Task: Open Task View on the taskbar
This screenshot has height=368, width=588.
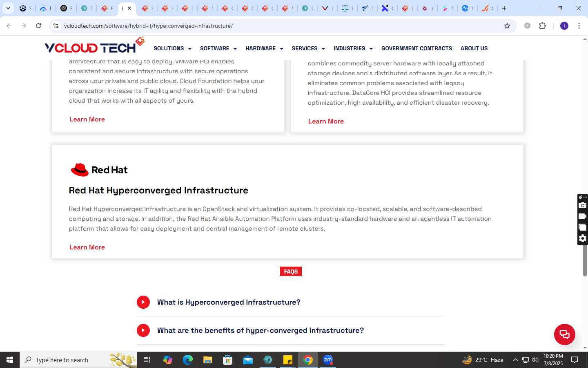Action: point(147,360)
